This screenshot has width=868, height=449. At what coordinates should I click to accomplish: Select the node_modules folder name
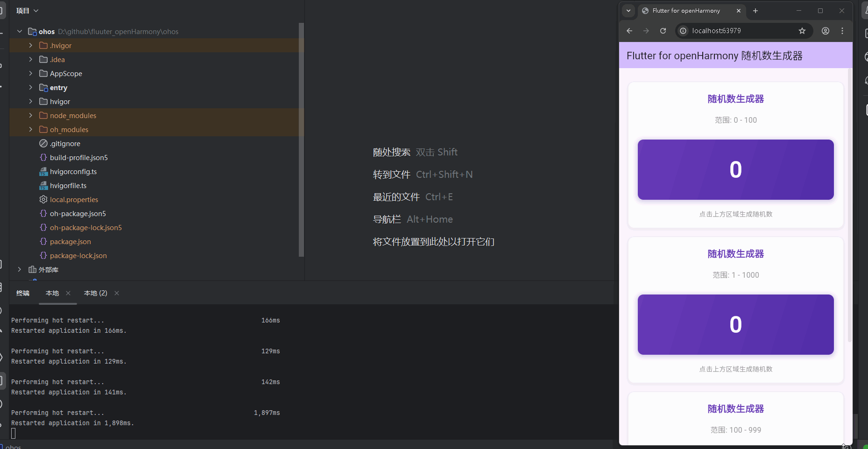73,116
